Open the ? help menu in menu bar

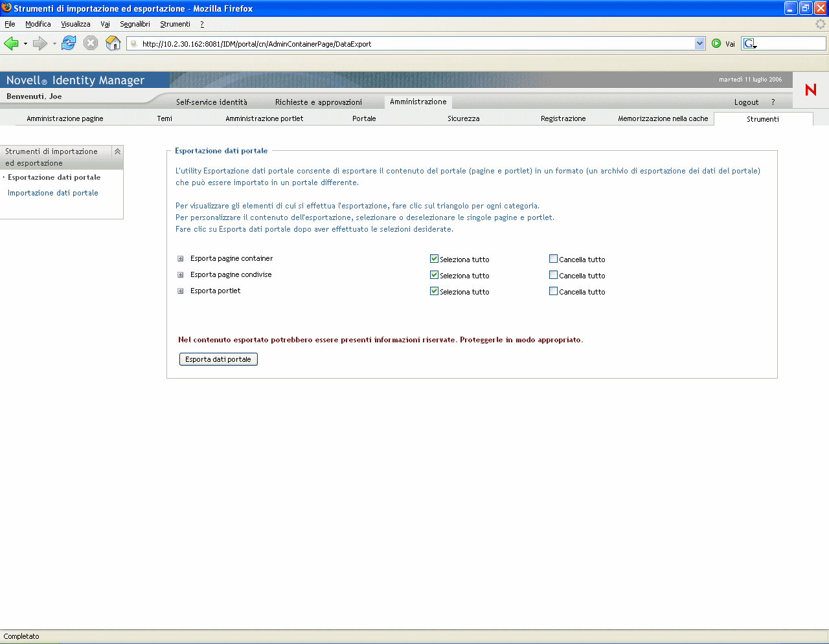[202, 24]
